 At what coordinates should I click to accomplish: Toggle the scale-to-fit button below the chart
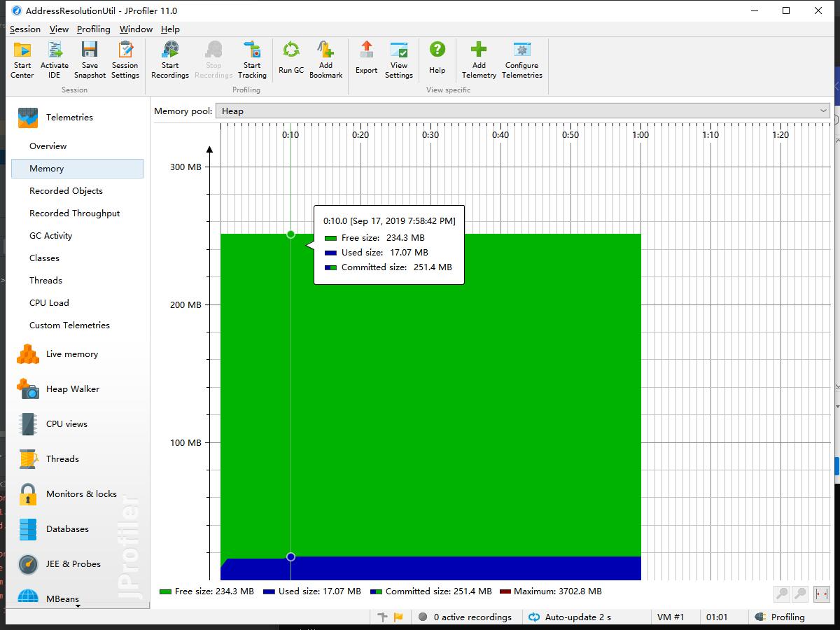821,594
